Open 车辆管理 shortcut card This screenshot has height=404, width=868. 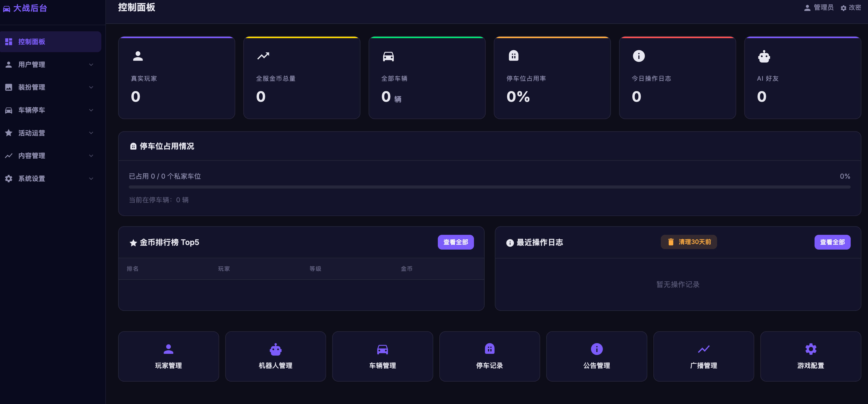pyautogui.click(x=382, y=356)
